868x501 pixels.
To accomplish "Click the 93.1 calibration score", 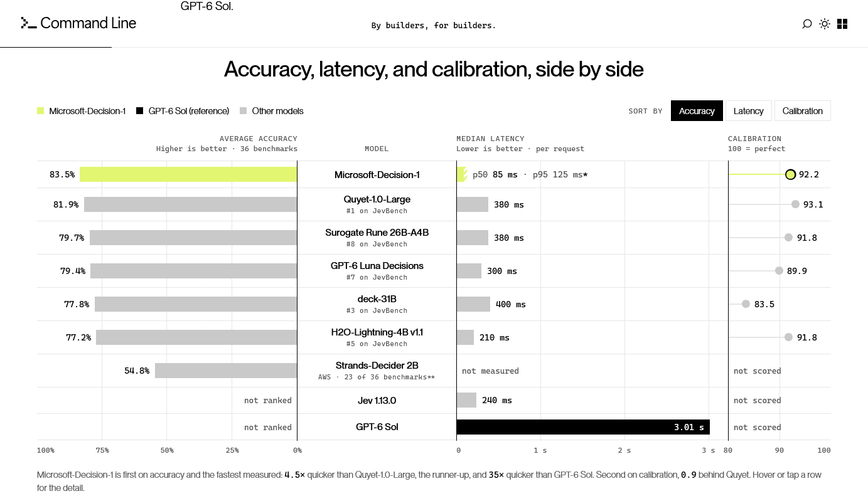I will (813, 204).
